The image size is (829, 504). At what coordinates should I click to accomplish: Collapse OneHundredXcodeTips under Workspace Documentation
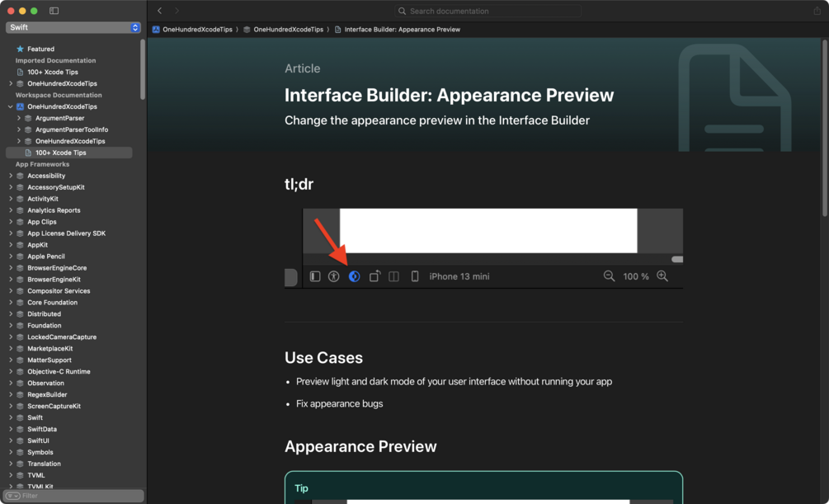(11, 106)
